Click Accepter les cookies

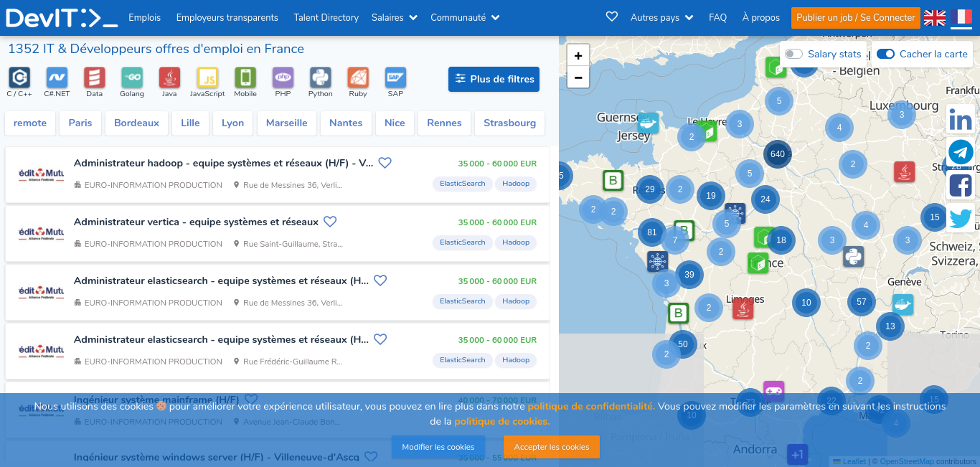552,447
